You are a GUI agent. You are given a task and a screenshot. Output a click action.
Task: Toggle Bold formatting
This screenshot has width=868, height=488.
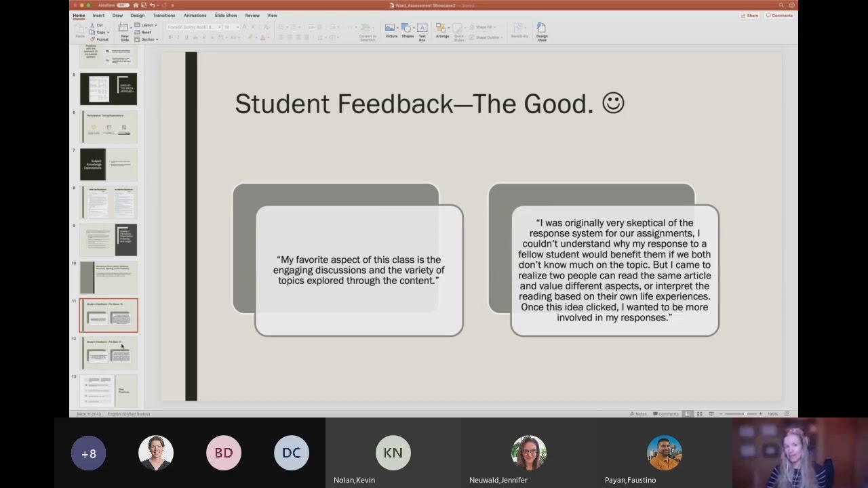(x=170, y=37)
